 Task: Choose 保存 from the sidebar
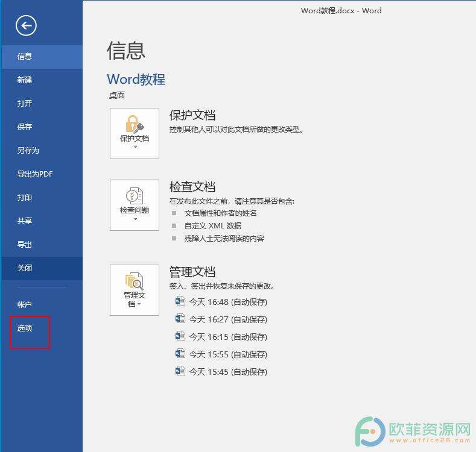point(42,127)
